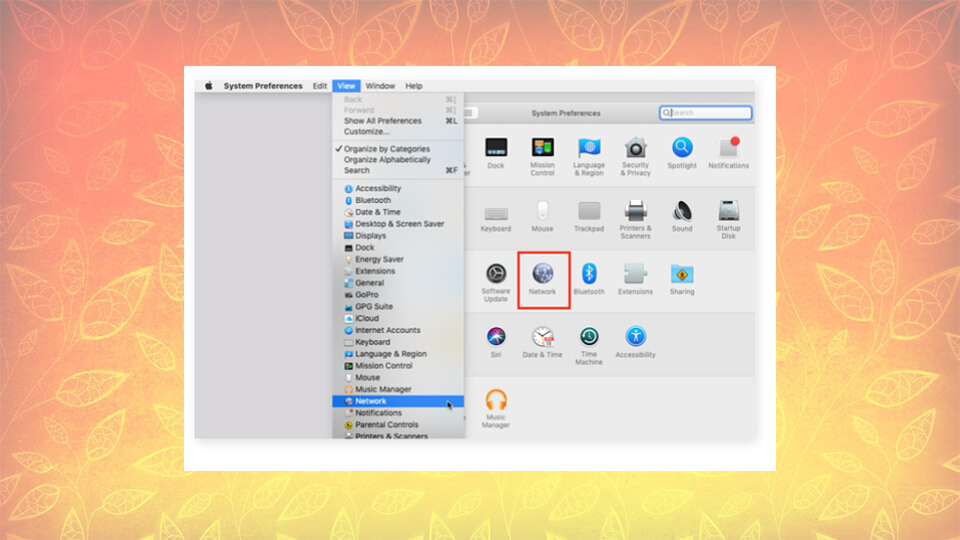Open Date & Time clock icon in grid
Viewport: 960px width, 540px height.
pos(542,337)
